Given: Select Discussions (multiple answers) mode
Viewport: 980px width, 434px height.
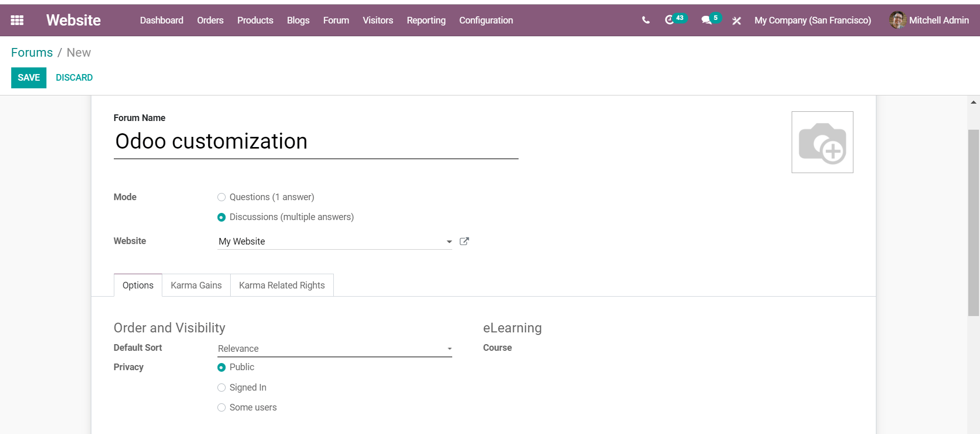Looking at the screenshot, I should click(222, 217).
